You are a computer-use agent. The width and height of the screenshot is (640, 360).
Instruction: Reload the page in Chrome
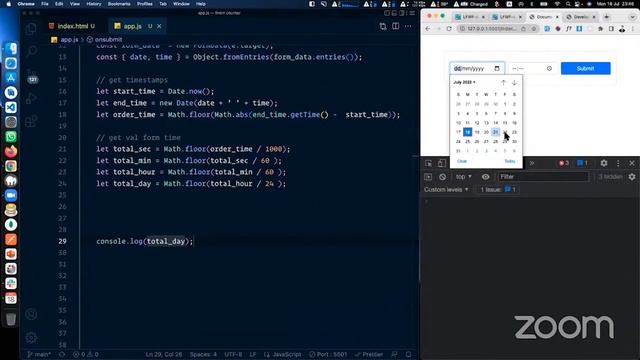coord(449,29)
